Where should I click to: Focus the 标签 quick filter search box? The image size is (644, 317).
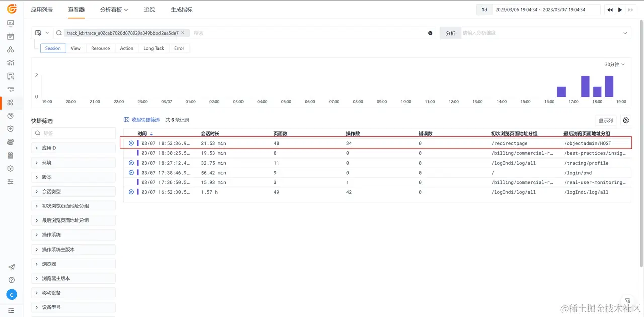(73, 133)
